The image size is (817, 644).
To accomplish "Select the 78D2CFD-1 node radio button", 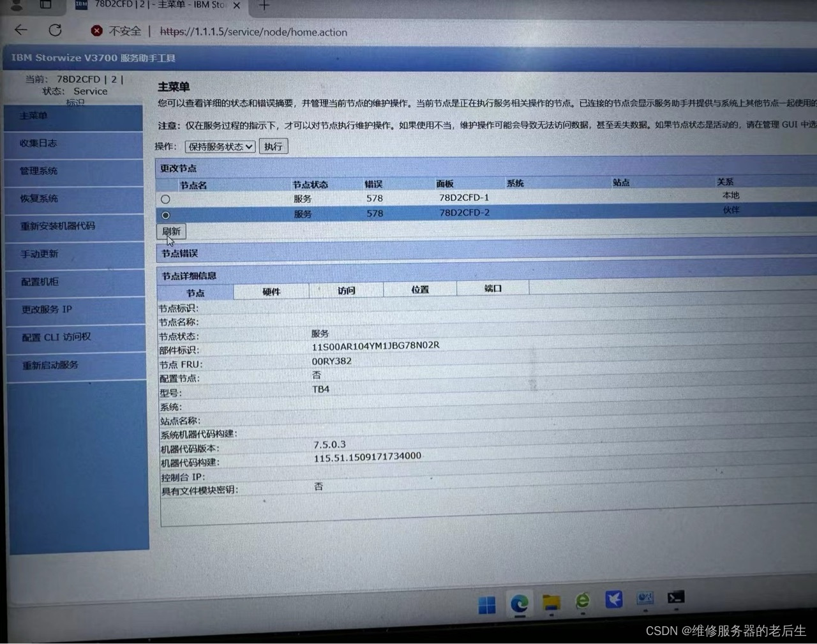I will 165,200.
